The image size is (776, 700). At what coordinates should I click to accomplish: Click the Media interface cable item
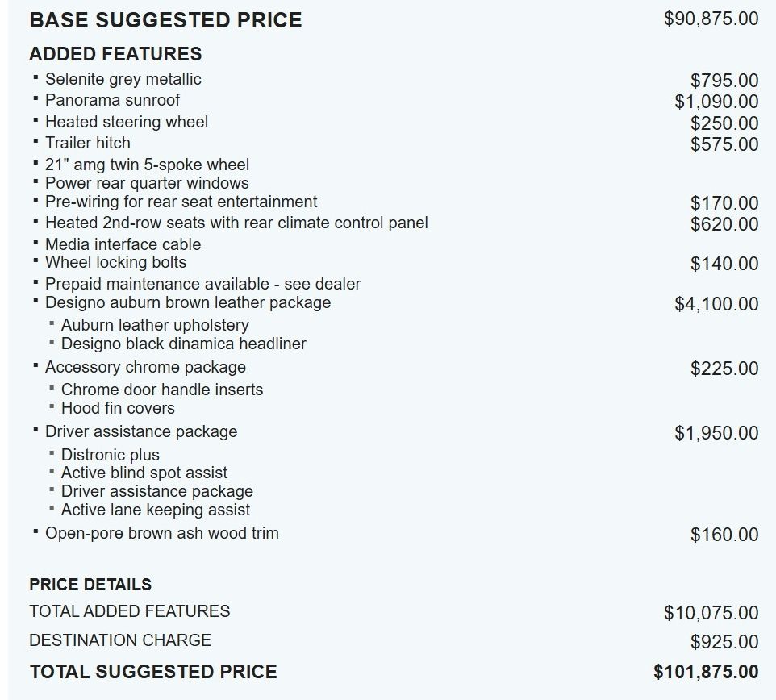tap(123, 244)
